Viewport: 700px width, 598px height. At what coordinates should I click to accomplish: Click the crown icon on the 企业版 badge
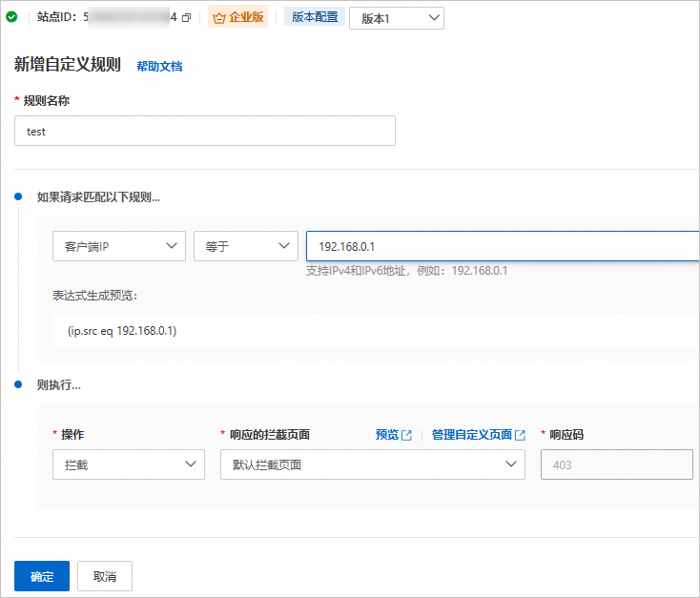[x=218, y=18]
